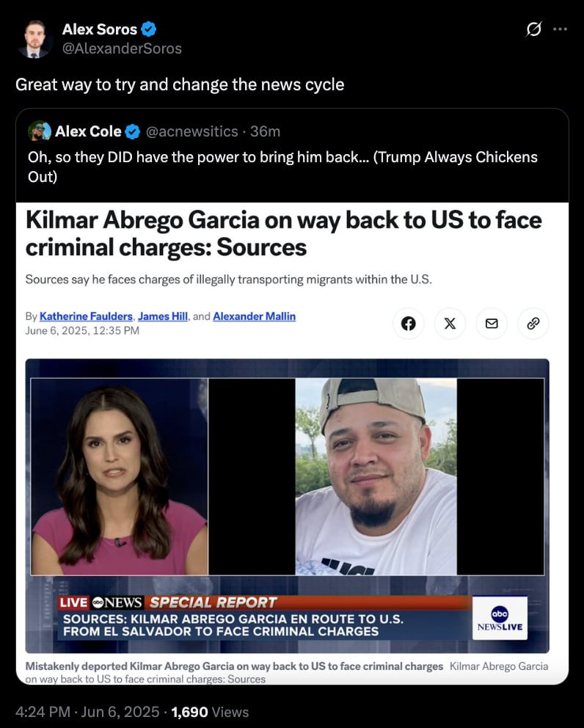Screen dimensions: 584x728
Task: Click Alex Soros blue verified badge
Action: 148,29
